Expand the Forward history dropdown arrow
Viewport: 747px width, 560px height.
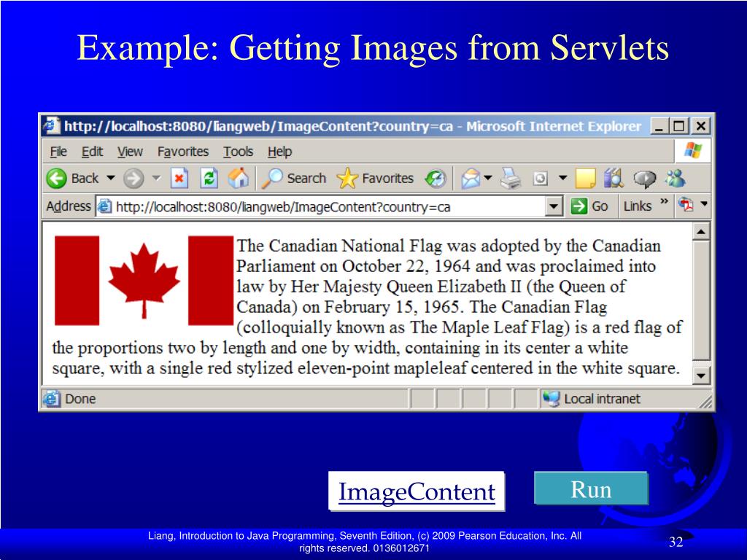(x=156, y=178)
